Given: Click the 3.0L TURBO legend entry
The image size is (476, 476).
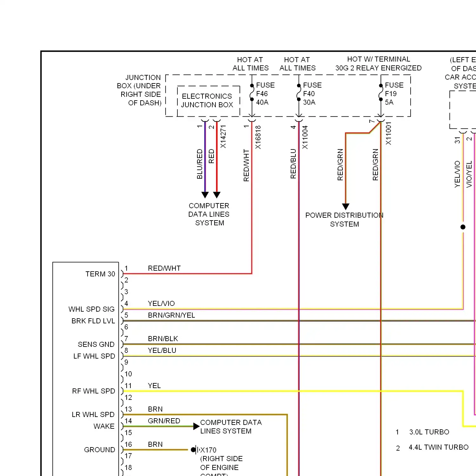Looking at the screenshot, I should pyautogui.click(x=429, y=432).
